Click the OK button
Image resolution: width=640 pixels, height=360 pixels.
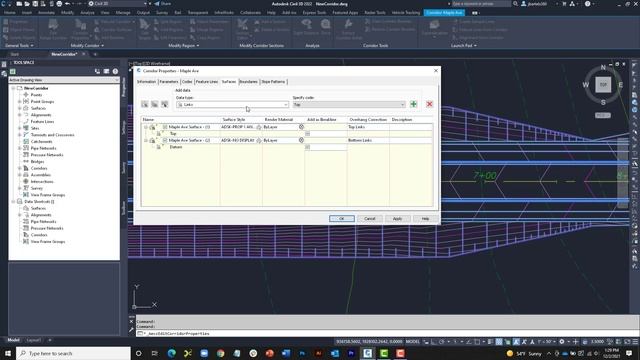tap(342, 219)
